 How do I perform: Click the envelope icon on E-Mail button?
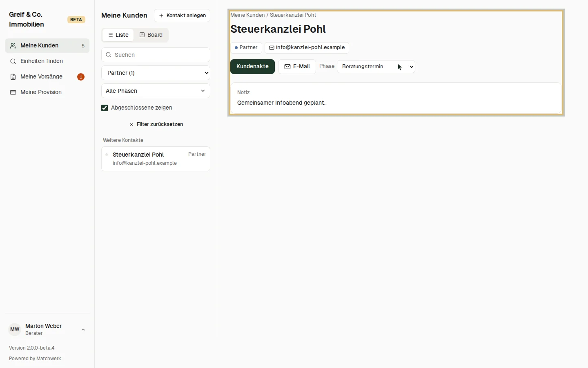tap(287, 67)
